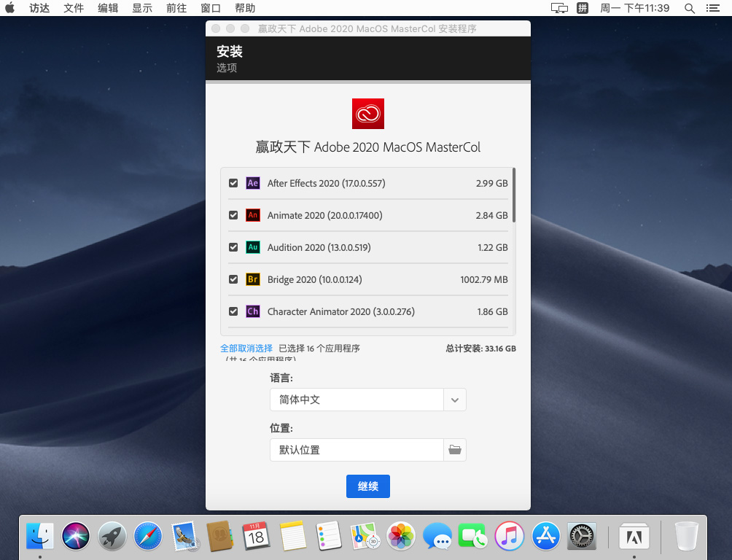Open Safari from the Dock
Screen dimensions: 732x560
pyautogui.click(x=148, y=536)
